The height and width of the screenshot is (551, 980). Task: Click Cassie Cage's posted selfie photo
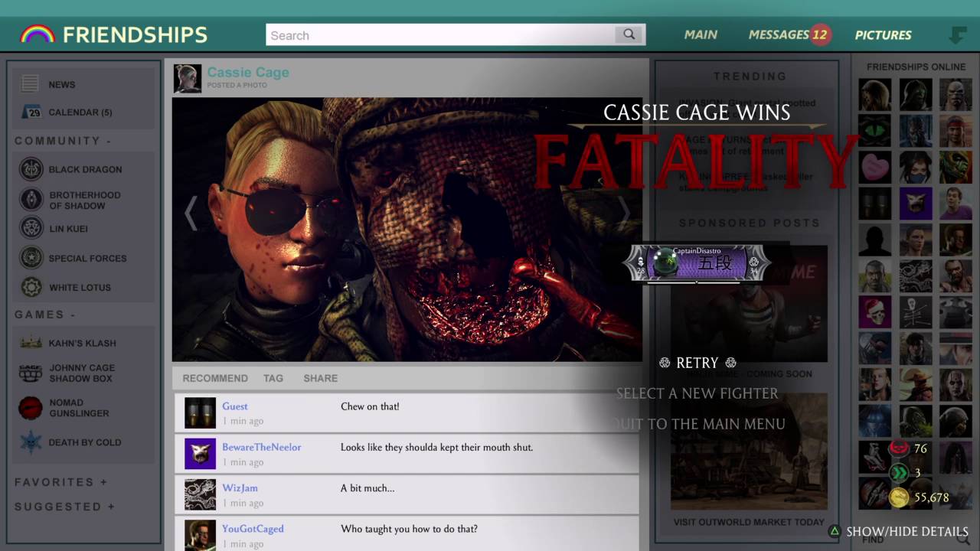point(407,230)
